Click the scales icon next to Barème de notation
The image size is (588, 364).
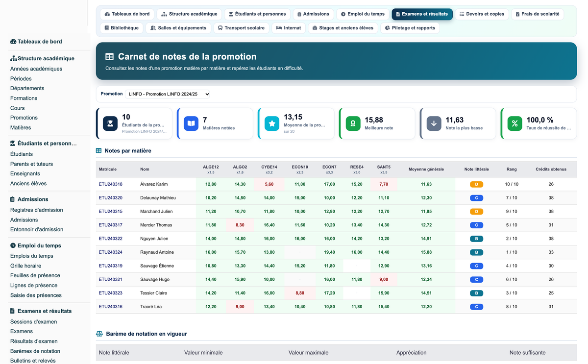coord(99,334)
